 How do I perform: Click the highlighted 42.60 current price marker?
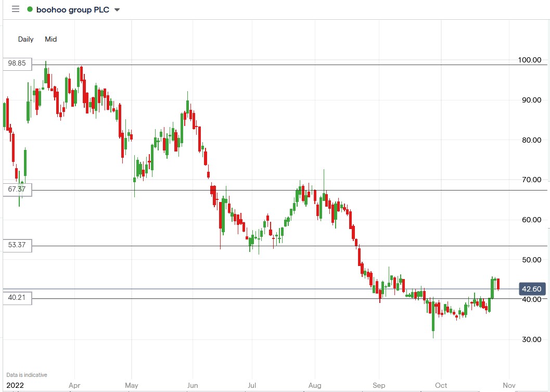point(531,288)
